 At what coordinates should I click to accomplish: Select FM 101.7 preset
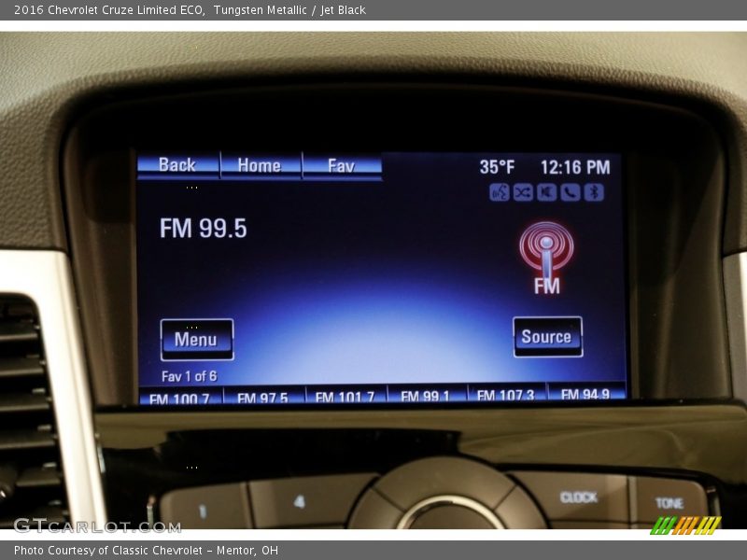(345, 395)
